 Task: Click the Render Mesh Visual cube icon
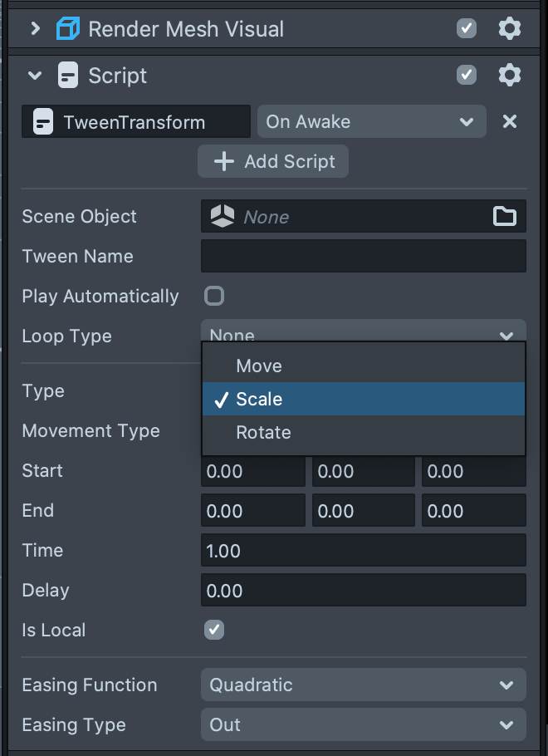pos(68,29)
